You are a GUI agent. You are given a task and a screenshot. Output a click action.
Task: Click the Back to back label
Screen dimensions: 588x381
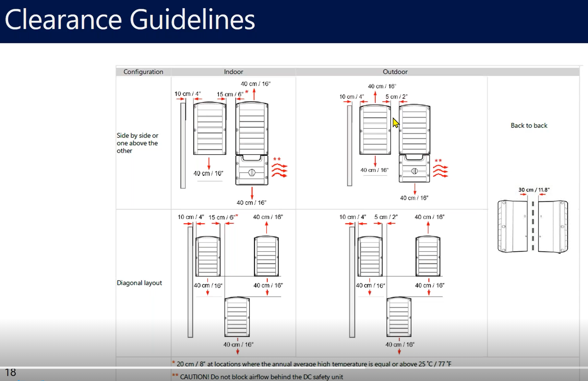tap(529, 125)
